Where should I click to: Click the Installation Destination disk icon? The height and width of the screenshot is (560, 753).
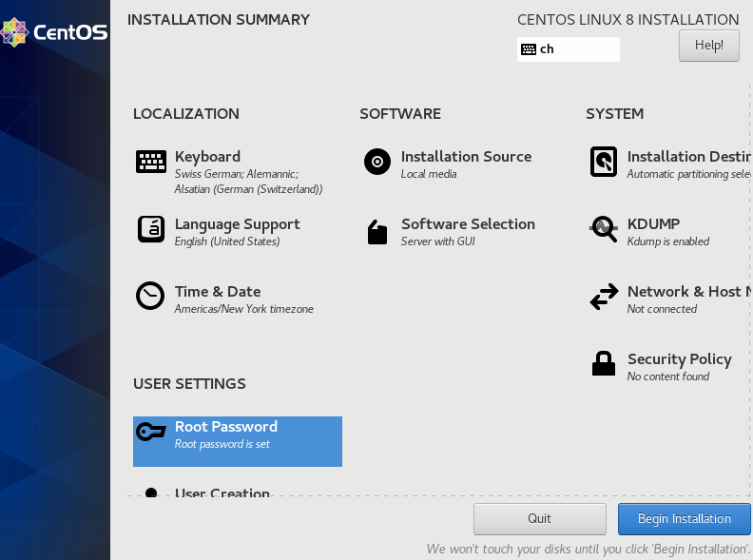pyautogui.click(x=604, y=162)
